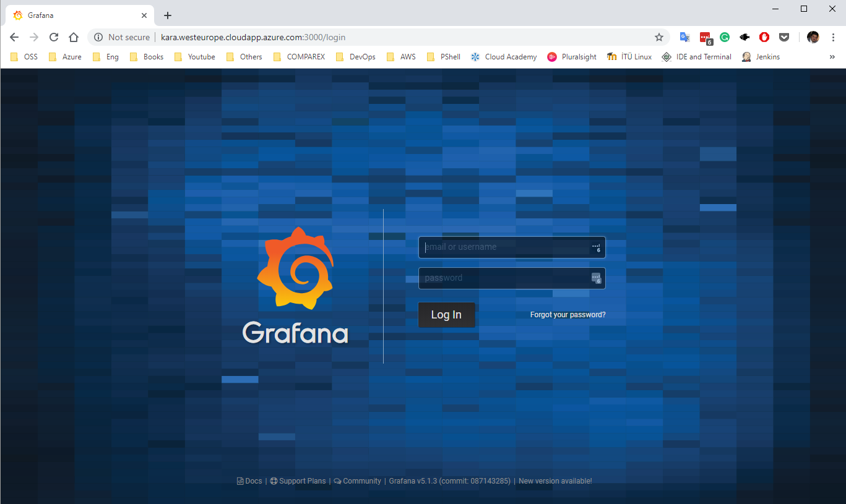The image size is (846, 504).
Task: Open the Docs footer link
Action: click(x=249, y=481)
